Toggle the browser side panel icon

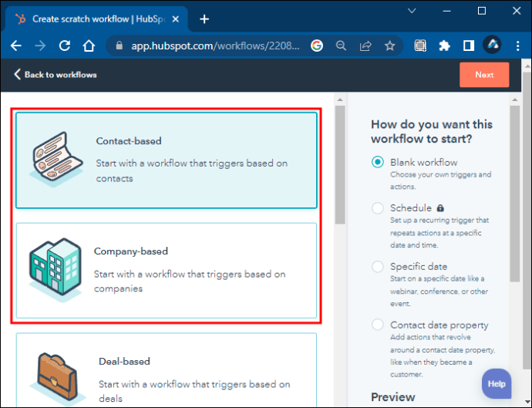(469, 46)
